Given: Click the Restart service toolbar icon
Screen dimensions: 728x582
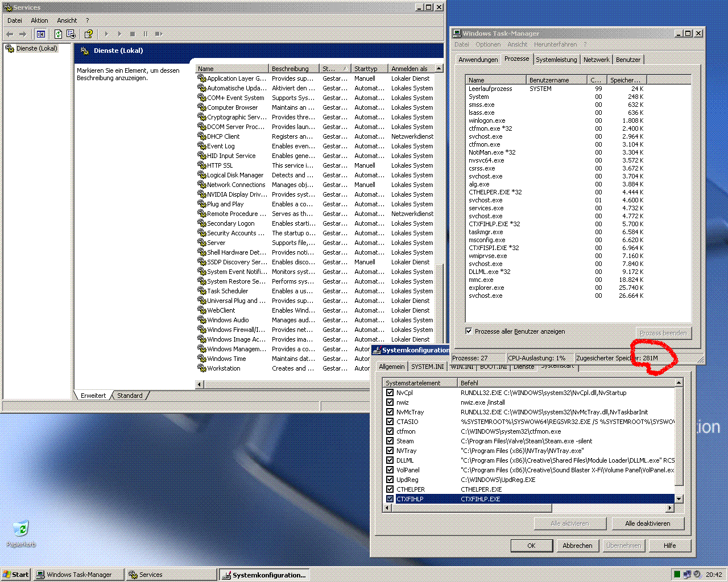Looking at the screenshot, I should 159,34.
